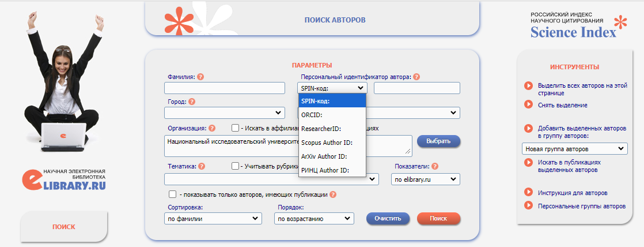The width and height of the screenshot is (644, 247).
Task: Click the Science Index logo
Action: click(x=579, y=25)
